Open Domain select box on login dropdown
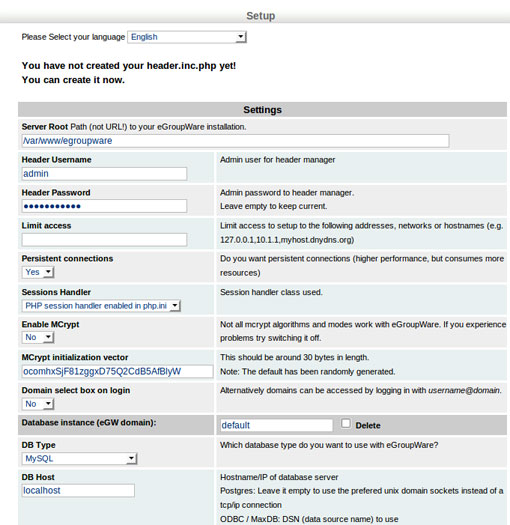 coord(38,404)
